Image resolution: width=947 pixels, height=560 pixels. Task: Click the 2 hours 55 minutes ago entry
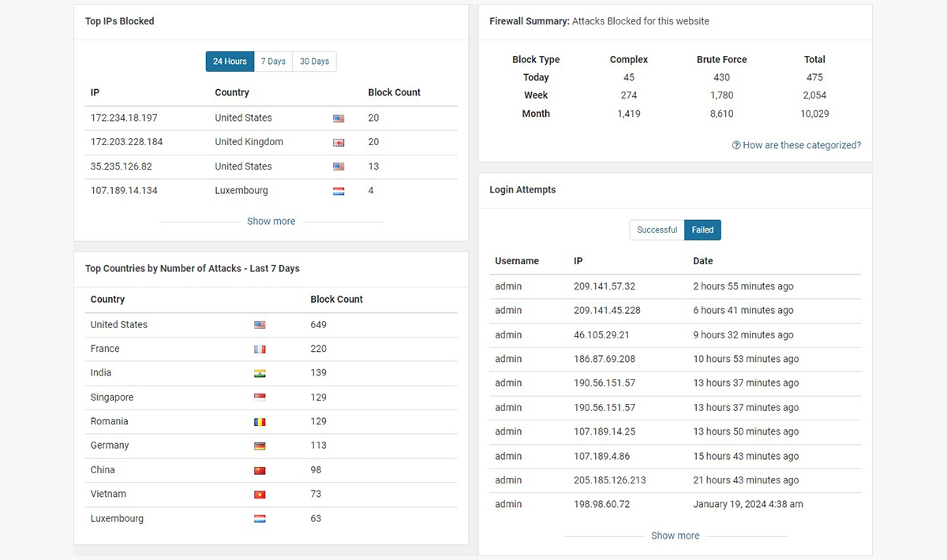(743, 286)
